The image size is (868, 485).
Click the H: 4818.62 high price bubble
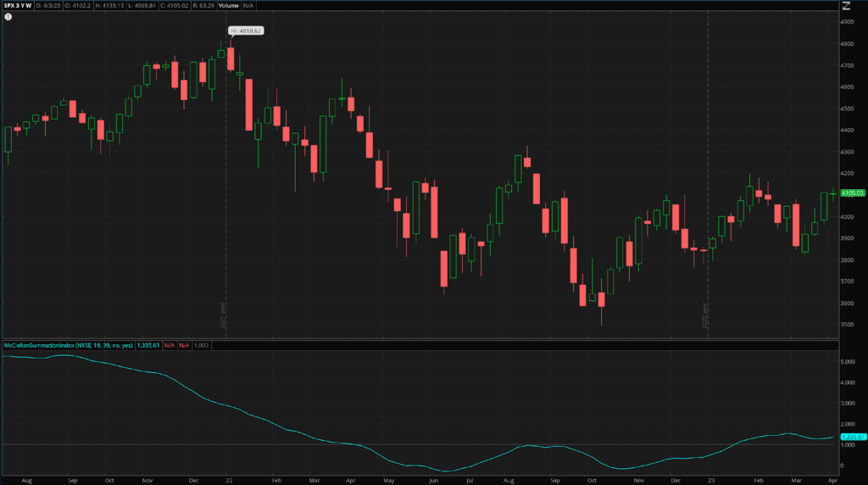(246, 31)
